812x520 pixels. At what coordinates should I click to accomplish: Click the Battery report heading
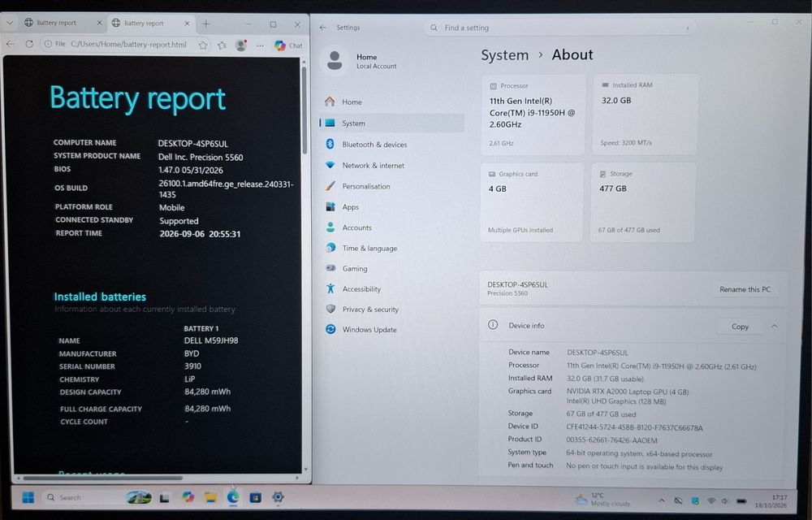(138, 99)
